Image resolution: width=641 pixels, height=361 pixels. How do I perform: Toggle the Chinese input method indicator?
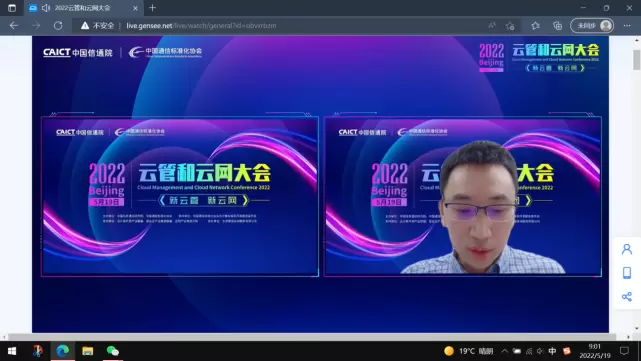click(x=552, y=351)
